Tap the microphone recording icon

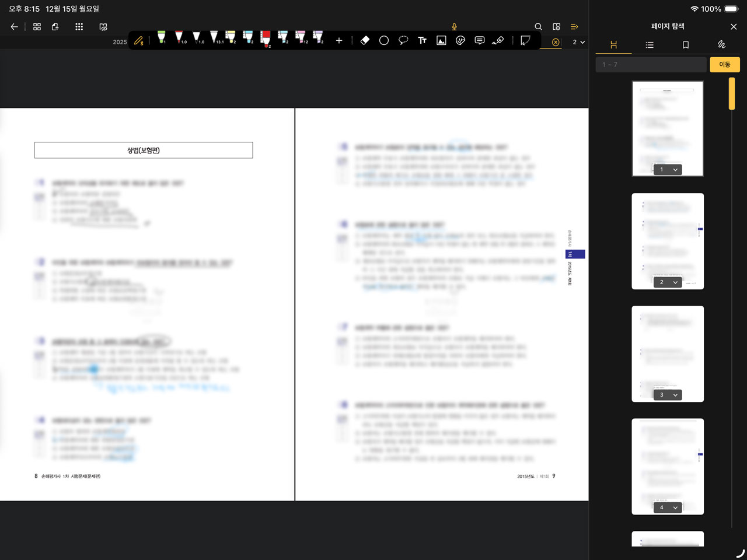tap(454, 27)
